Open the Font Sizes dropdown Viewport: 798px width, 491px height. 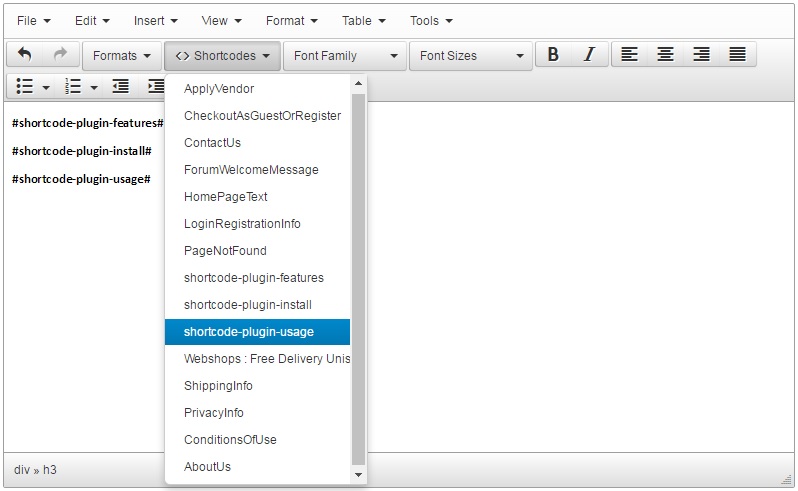(471, 56)
